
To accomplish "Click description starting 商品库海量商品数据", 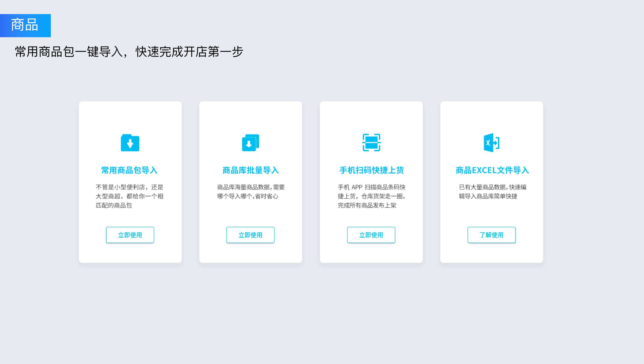I will click(251, 192).
